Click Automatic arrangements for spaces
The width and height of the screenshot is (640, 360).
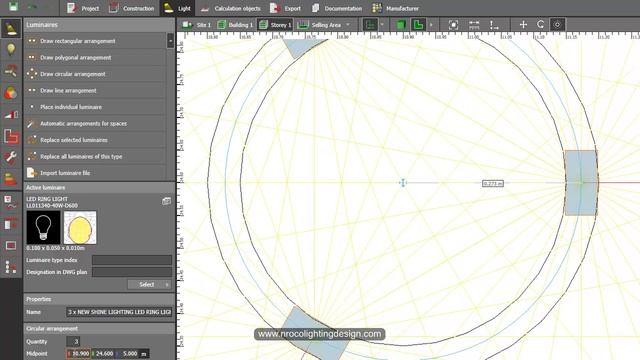point(95,123)
